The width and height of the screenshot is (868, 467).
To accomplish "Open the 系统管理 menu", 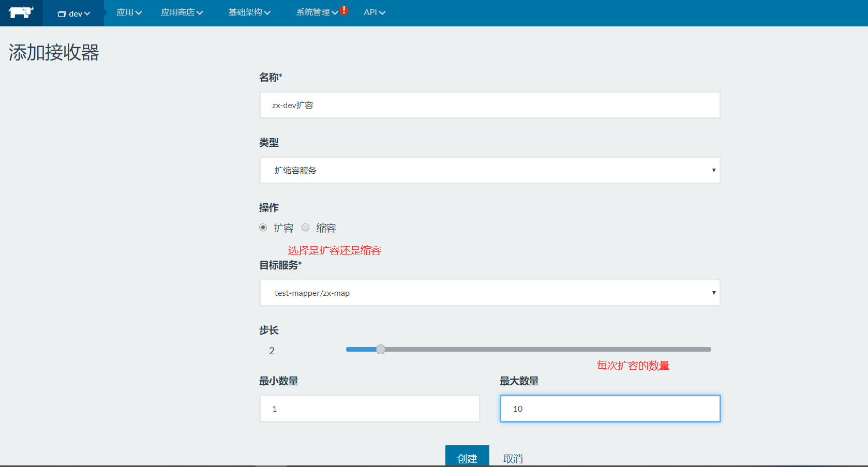I will (316, 12).
